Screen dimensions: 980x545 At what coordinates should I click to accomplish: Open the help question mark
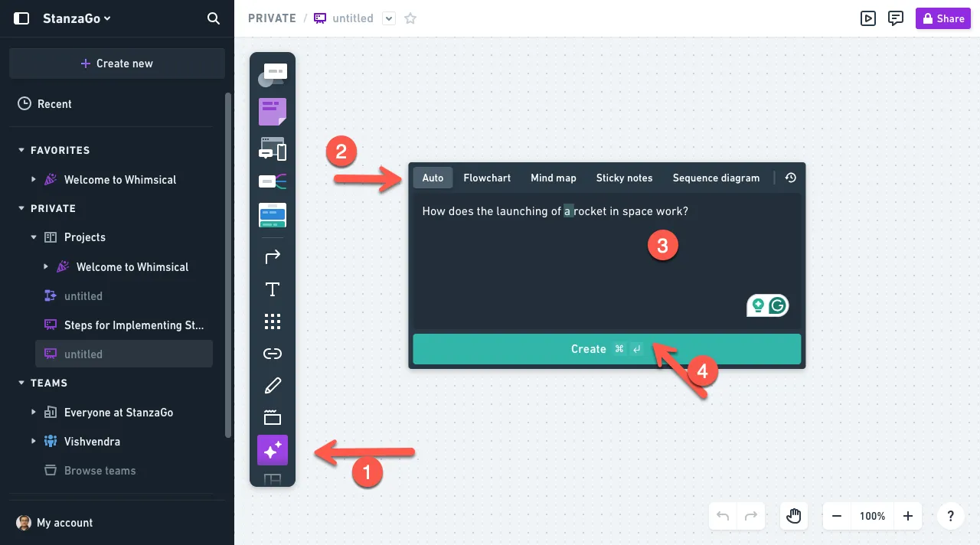(951, 516)
